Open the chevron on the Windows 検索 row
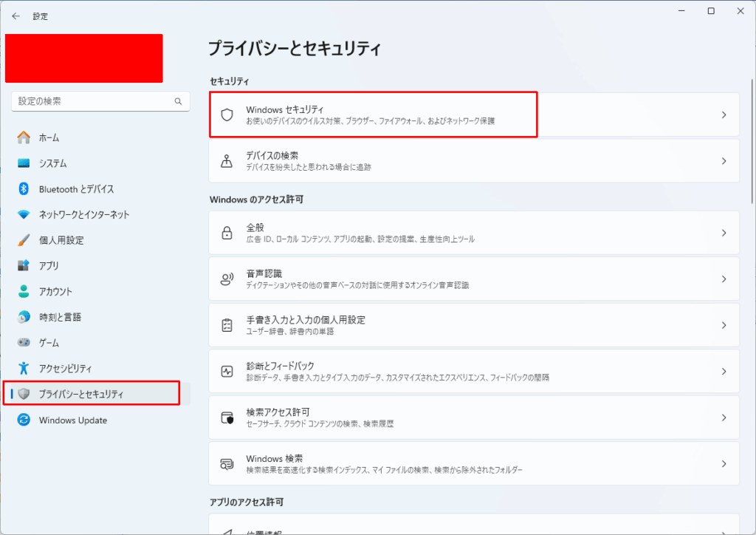Viewport: 756px width, 535px height. (x=724, y=464)
